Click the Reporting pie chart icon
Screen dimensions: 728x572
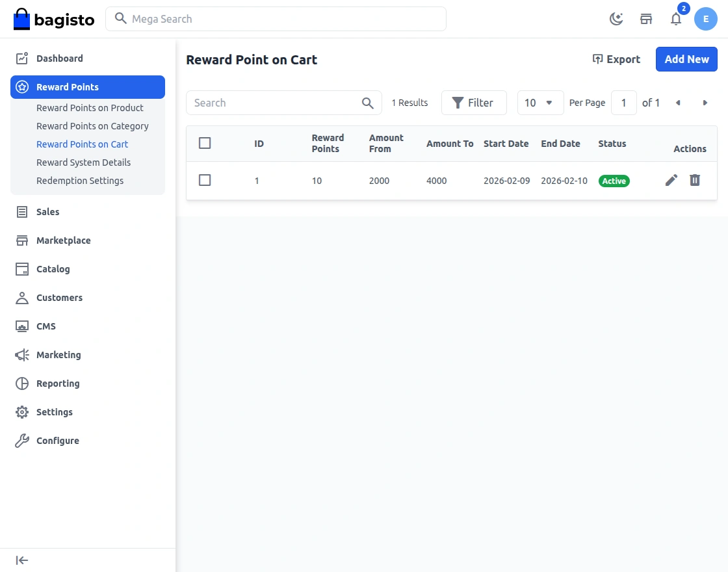tap(22, 383)
